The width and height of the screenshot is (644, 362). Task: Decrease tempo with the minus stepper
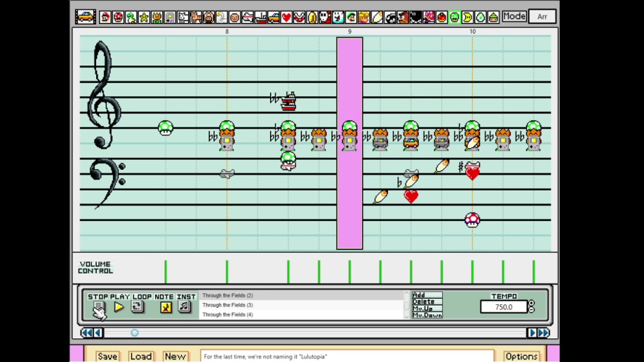coord(531,310)
